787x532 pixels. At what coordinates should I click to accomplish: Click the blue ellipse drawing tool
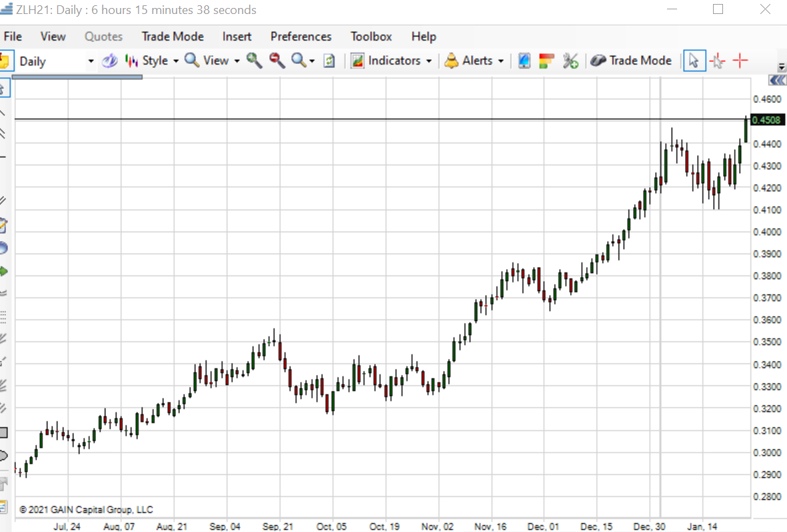pos(3,248)
